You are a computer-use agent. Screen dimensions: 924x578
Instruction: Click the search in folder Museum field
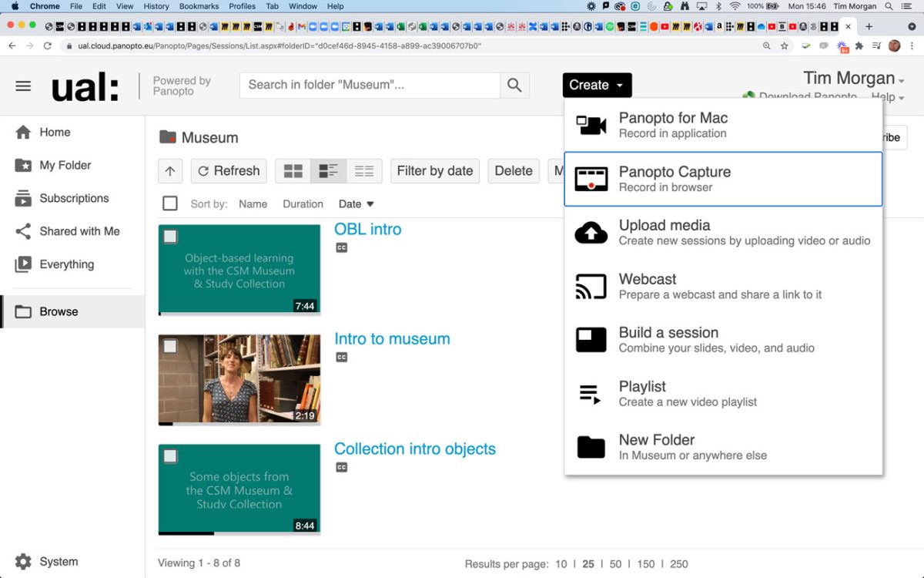coord(370,86)
